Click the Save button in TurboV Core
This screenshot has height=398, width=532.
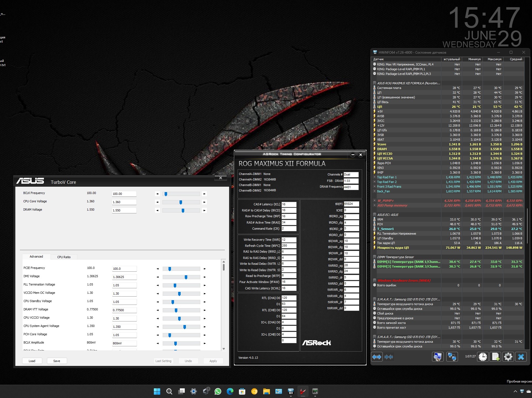(57, 361)
